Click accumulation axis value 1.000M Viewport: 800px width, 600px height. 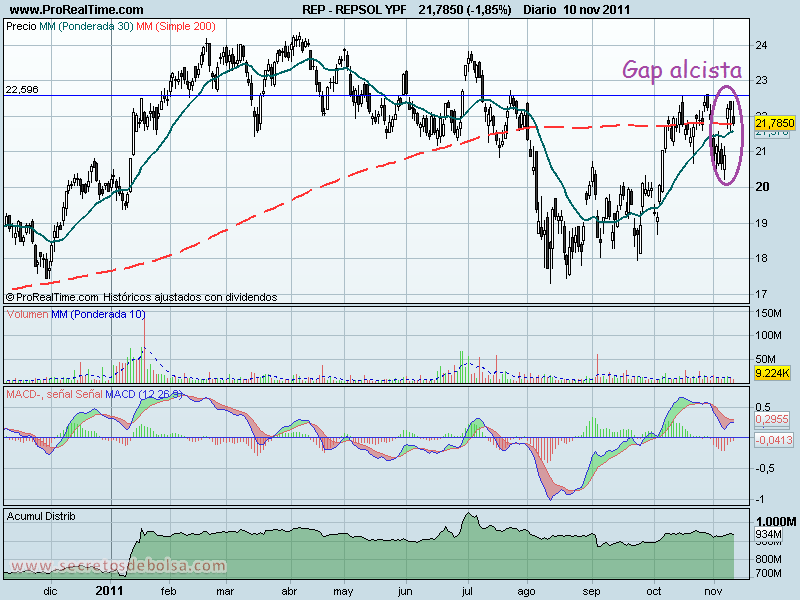(776, 521)
